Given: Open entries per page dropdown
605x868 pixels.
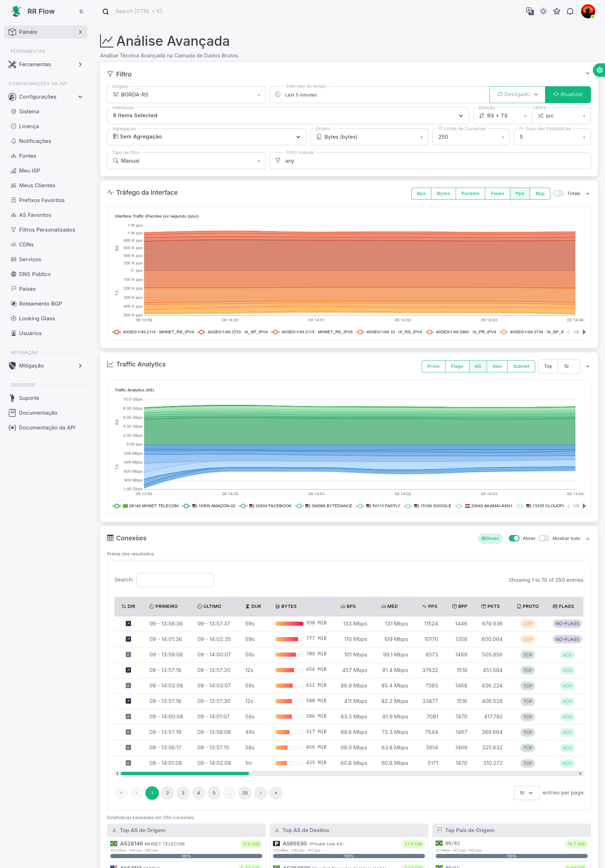Looking at the screenshot, I should tap(526, 793).
